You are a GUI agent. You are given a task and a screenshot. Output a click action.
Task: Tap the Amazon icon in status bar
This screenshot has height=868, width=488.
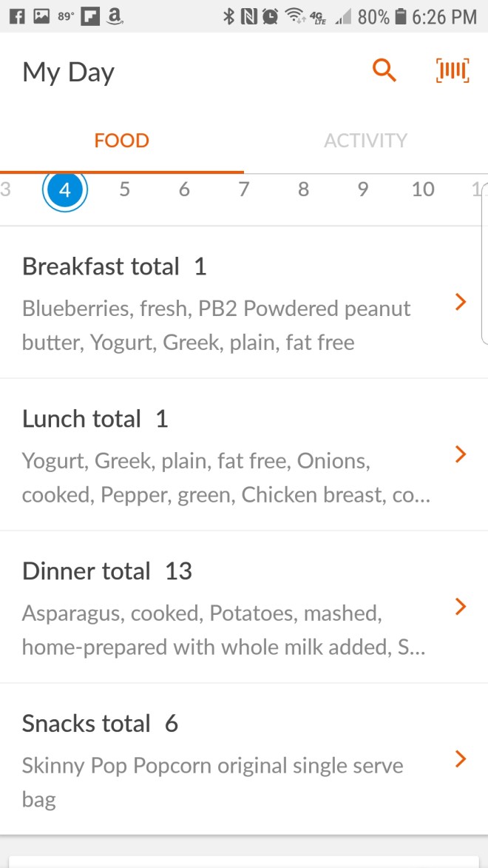pyautogui.click(x=115, y=16)
